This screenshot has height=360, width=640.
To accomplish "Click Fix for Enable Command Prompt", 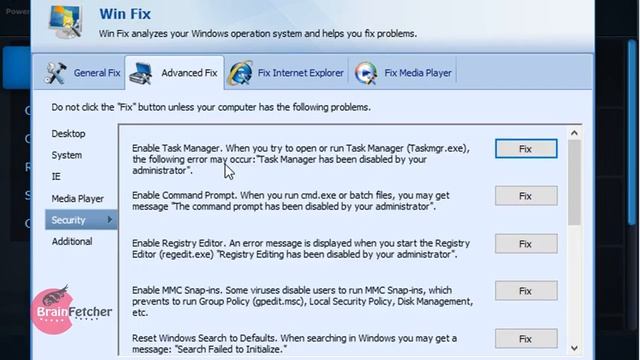I will tap(526, 196).
